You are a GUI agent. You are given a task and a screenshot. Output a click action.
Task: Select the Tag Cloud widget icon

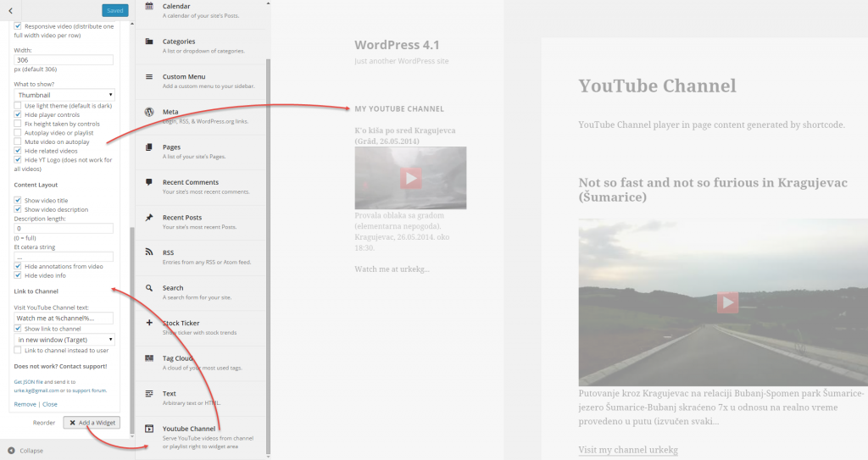(x=149, y=358)
